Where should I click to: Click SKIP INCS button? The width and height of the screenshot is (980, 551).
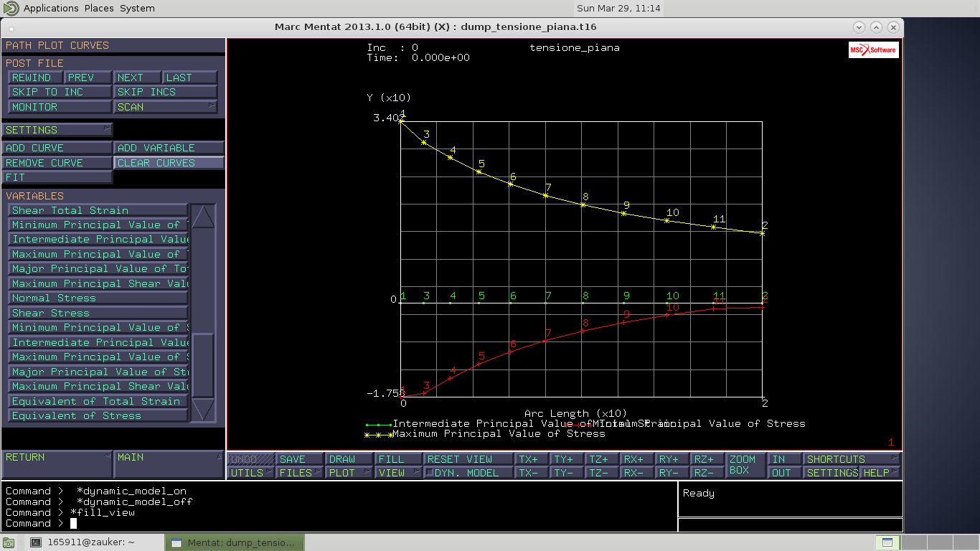pos(165,92)
